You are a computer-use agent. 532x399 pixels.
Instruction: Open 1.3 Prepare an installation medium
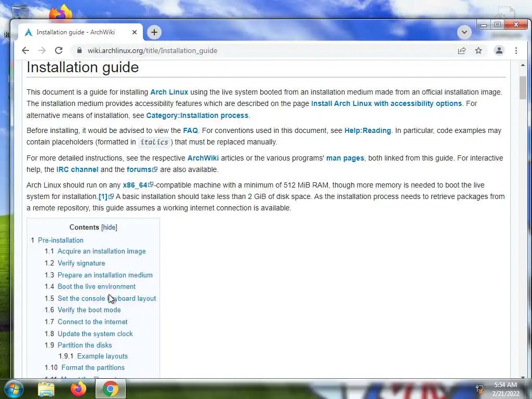[105, 275]
